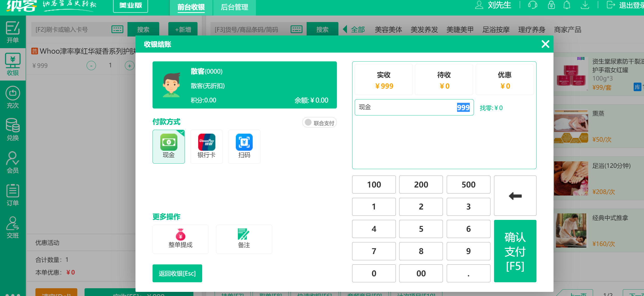644x296 pixels.
Task: Confirm payment with 确认支付[F5] button
Action: pyautogui.click(x=515, y=251)
